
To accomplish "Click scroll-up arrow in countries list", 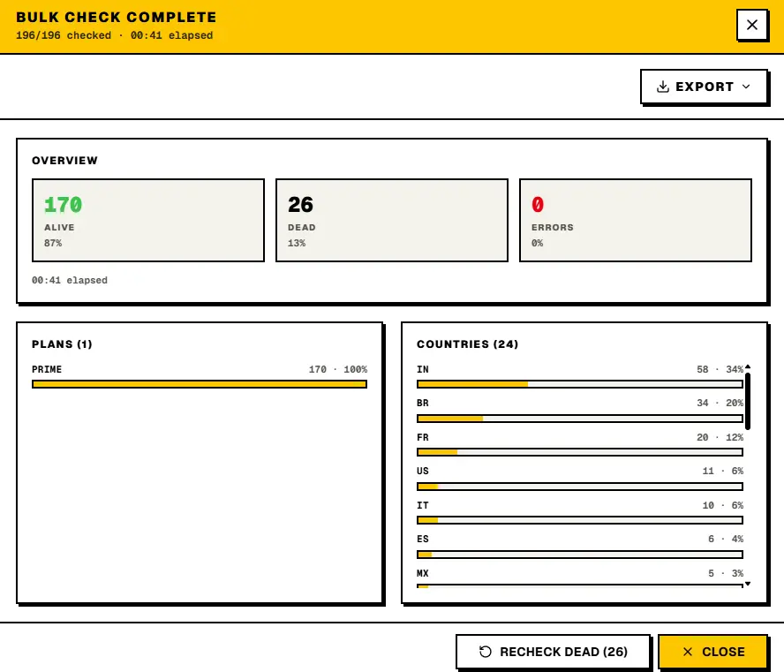I will click(748, 367).
